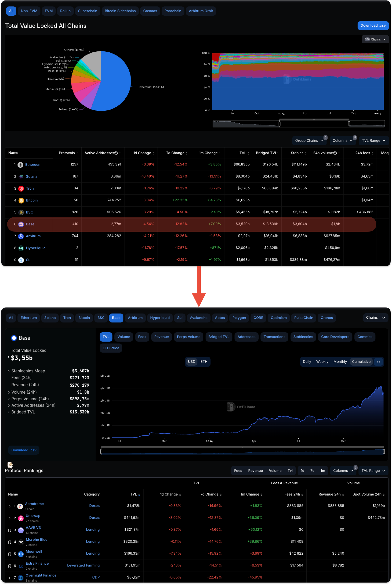Select the Superchain category tab
Viewport: 392px width, 585px height.
pyautogui.click(x=88, y=11)
